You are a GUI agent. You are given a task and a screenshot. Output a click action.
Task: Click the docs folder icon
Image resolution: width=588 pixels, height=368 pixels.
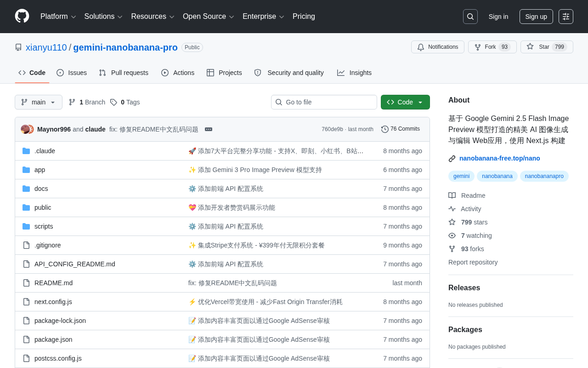[26, 189]
